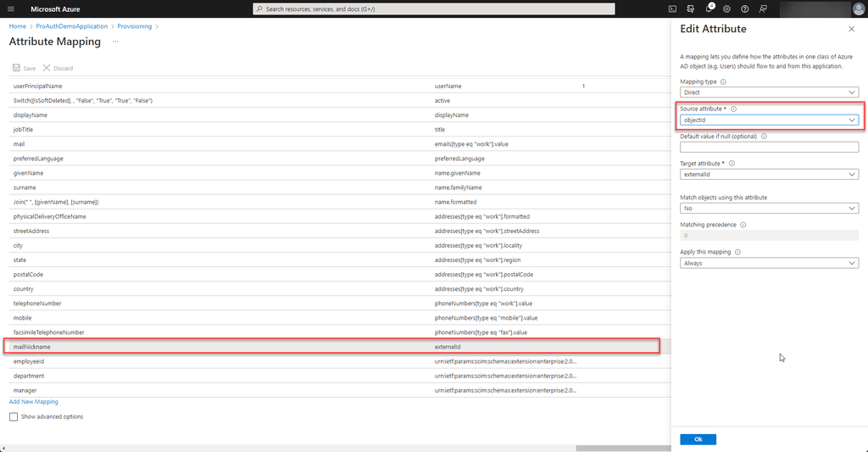Open the Apply this mapping dropdown

pos(769,263)
